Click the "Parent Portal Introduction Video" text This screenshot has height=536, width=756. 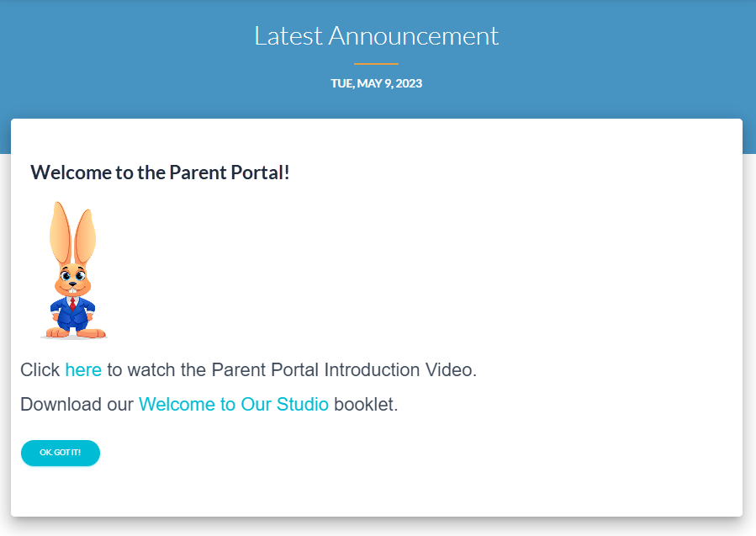343,370
